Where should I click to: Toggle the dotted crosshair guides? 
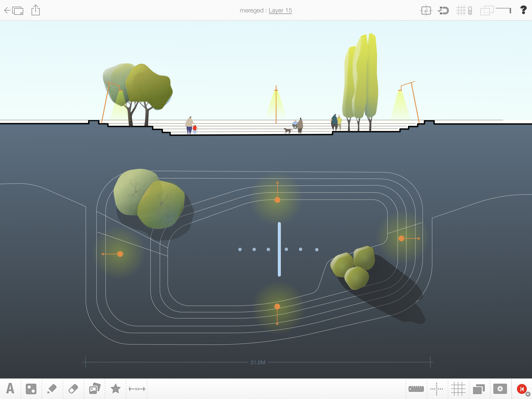[x=437, y=389]
